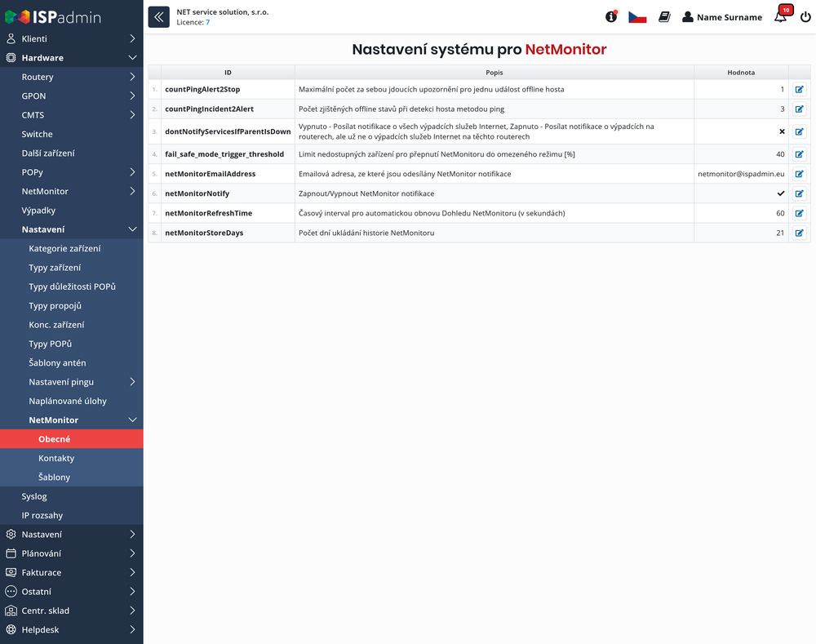Image resolution: width=816 pixels, height=644 pixels.
Task: Click the info icon in top bar
Action: [611, 17]
